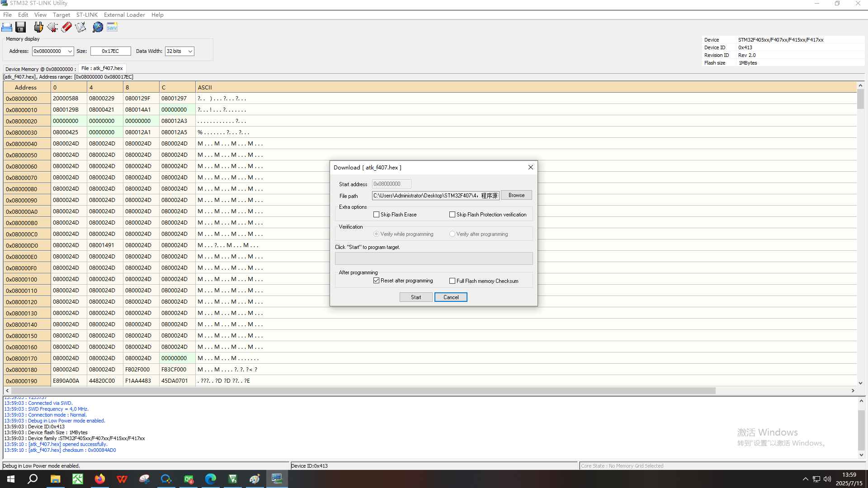
Task: Click the horizontal scrollbar of the memory grid
Action: (362, 390)
